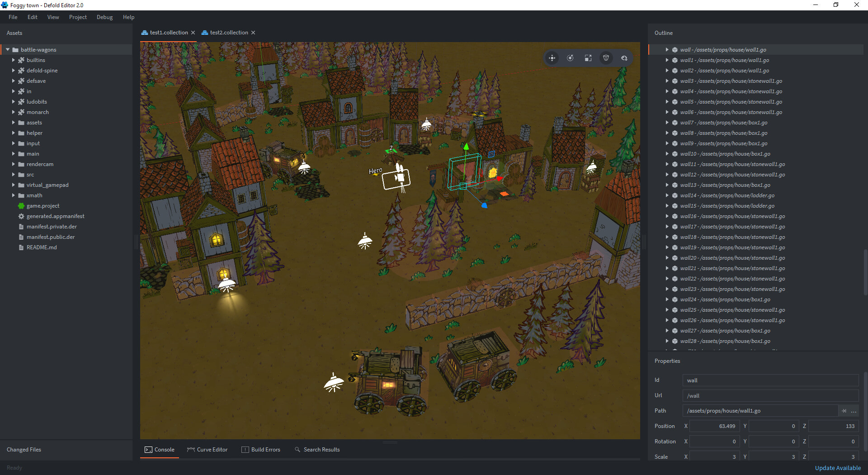Click the jump-to-asset arrow next to the Path field
The height and width of the screenshot is (475, 868).
coord(844,411)
